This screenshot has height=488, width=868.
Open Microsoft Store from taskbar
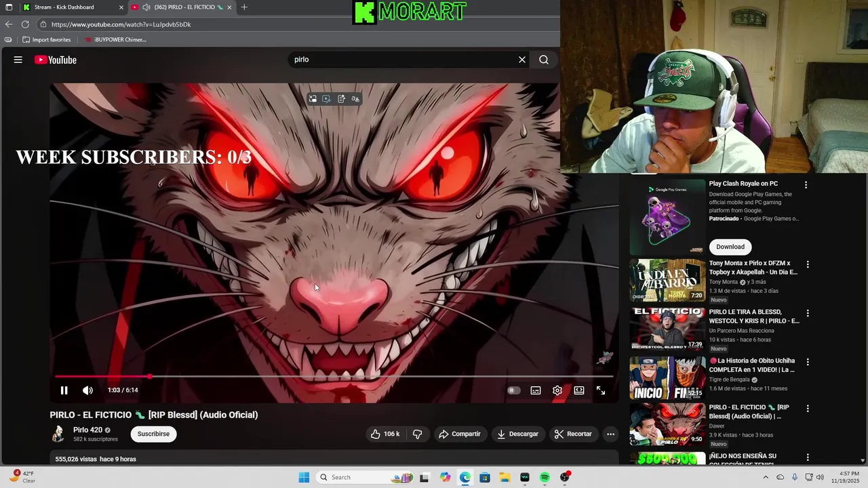[x=485, y=477]
